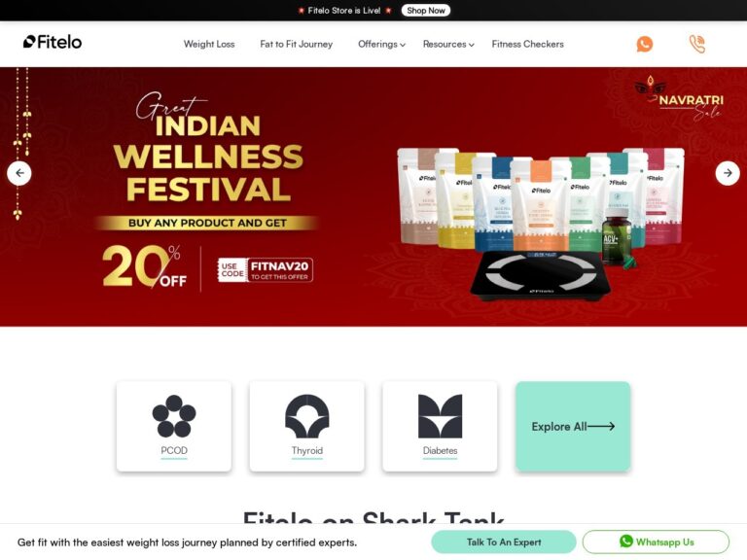This screenshot has height=560, width=747.
Task: Click the Talk To An Expert button
Action: pos(504,542)
